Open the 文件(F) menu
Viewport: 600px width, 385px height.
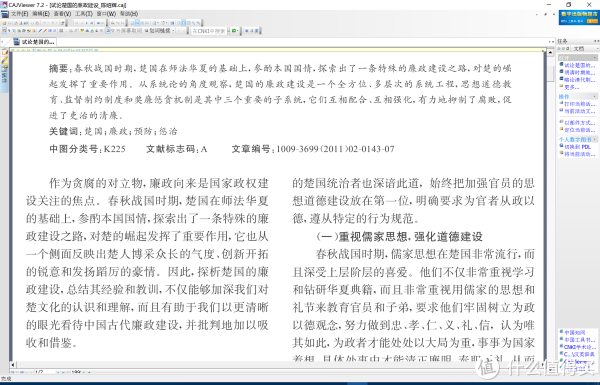19,14
